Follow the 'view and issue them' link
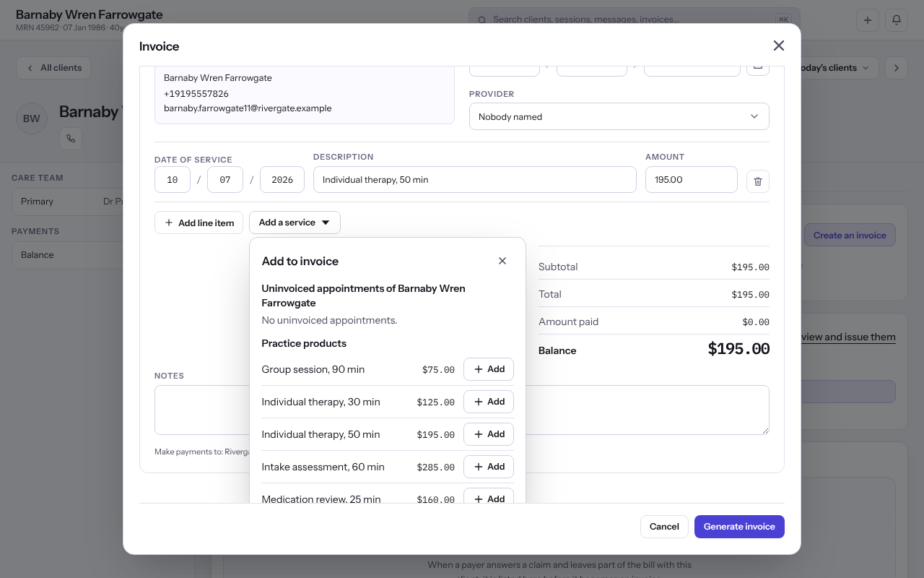This screenshot has width=924, height=578. (849, 337)
